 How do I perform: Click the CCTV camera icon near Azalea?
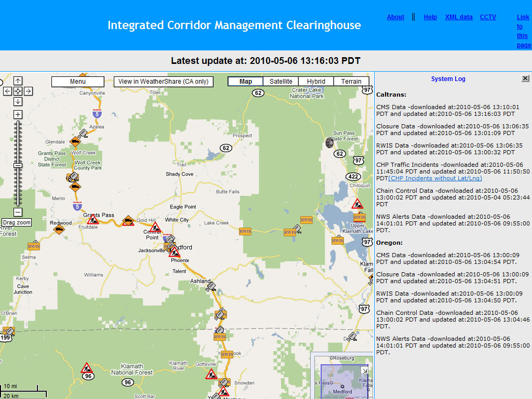pyautogui.click(x=82, y=134)
